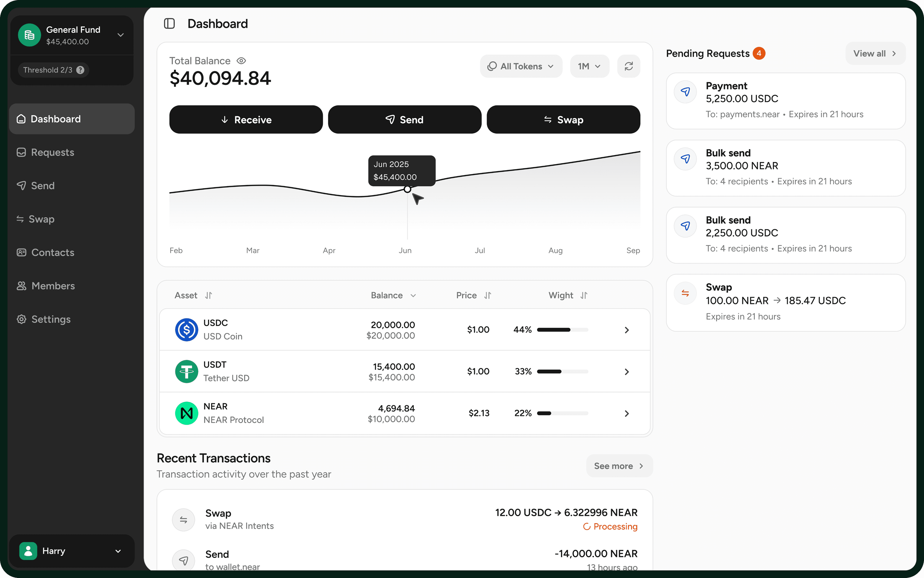
Task: Open USDT row details chevron
Action: 627,372
